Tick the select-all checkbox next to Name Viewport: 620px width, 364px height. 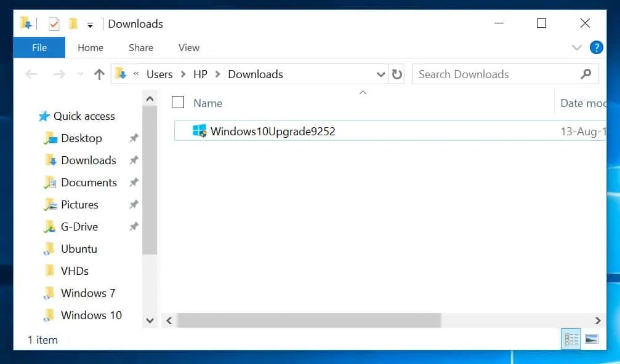point(178,102)
